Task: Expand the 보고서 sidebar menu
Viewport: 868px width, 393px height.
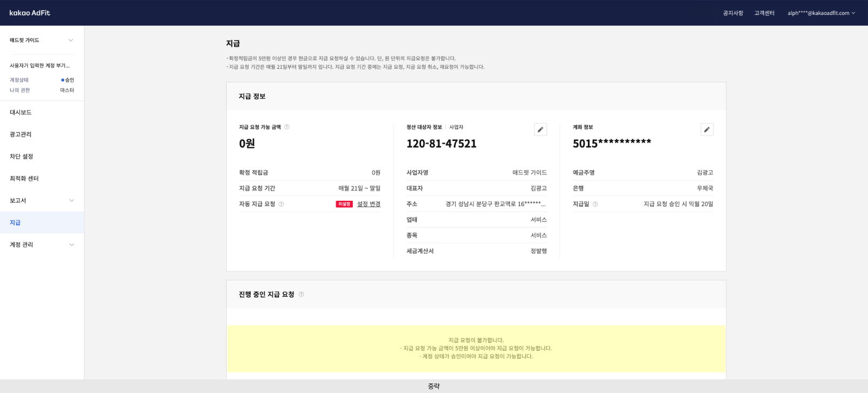Action: click(71, 201)
